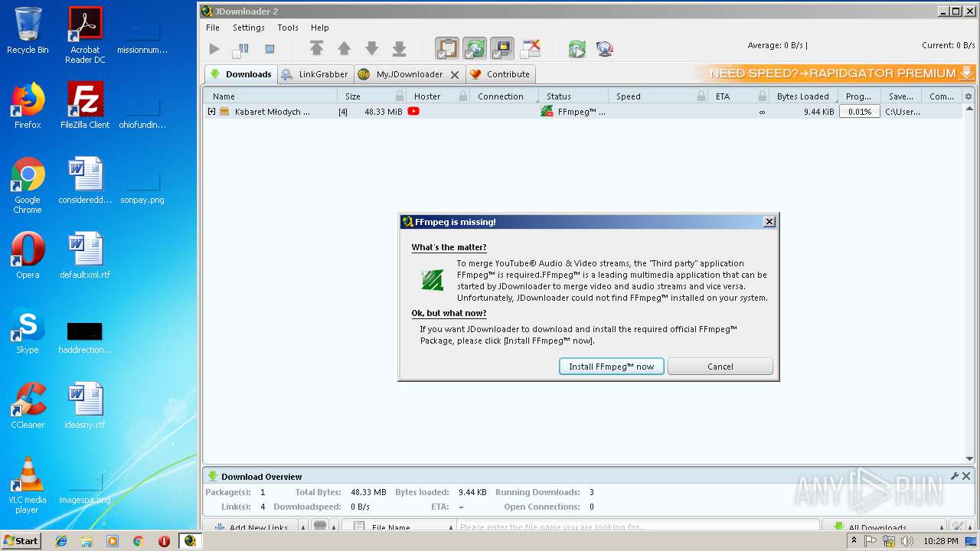Expand the Kabaret Młodych package row
Viewport: 980px width, 551px height.
point(212,112)
